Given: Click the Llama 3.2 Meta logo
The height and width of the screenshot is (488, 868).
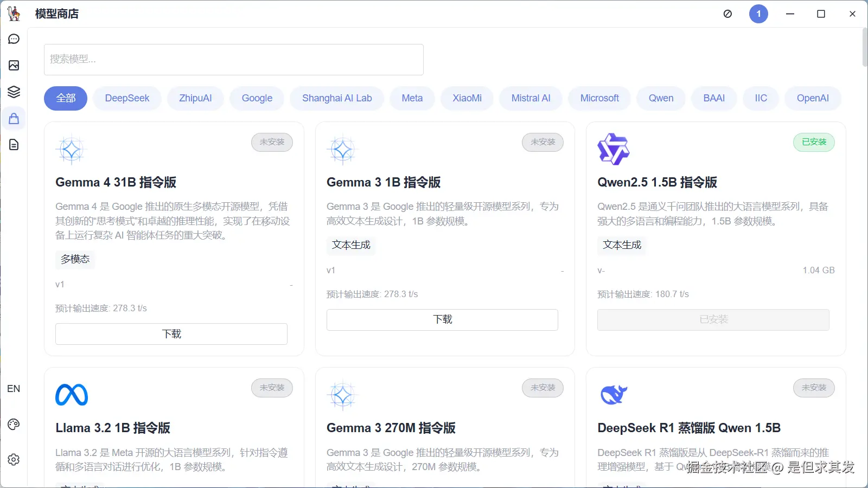Looking at the screenshot, I should (x=72, y=395).
